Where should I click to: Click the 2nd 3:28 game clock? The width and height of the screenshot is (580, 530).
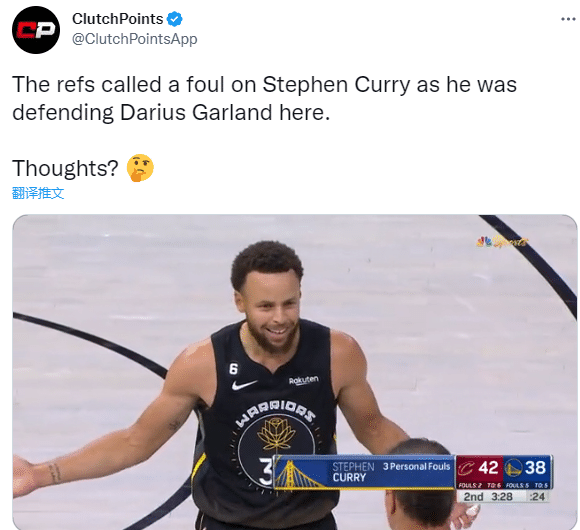tap(488, 497)
